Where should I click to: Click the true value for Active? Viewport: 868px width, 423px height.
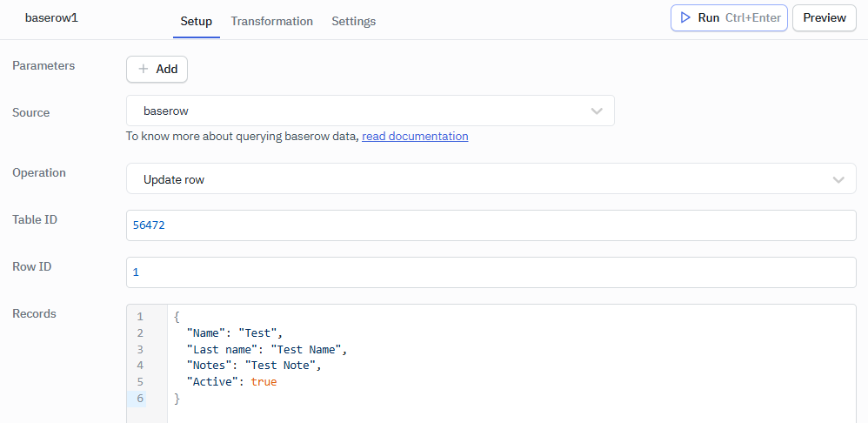click(264, 382)
